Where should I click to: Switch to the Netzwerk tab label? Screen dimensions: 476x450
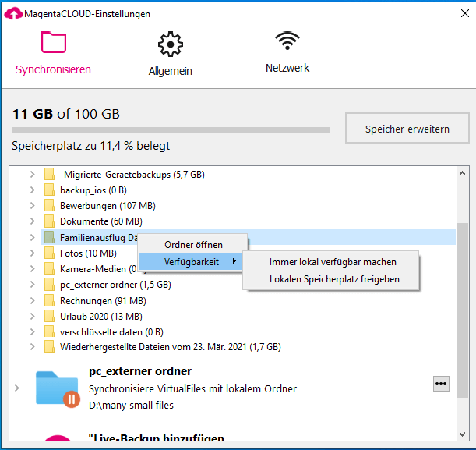pyautogui.click(x=287, y=68)
